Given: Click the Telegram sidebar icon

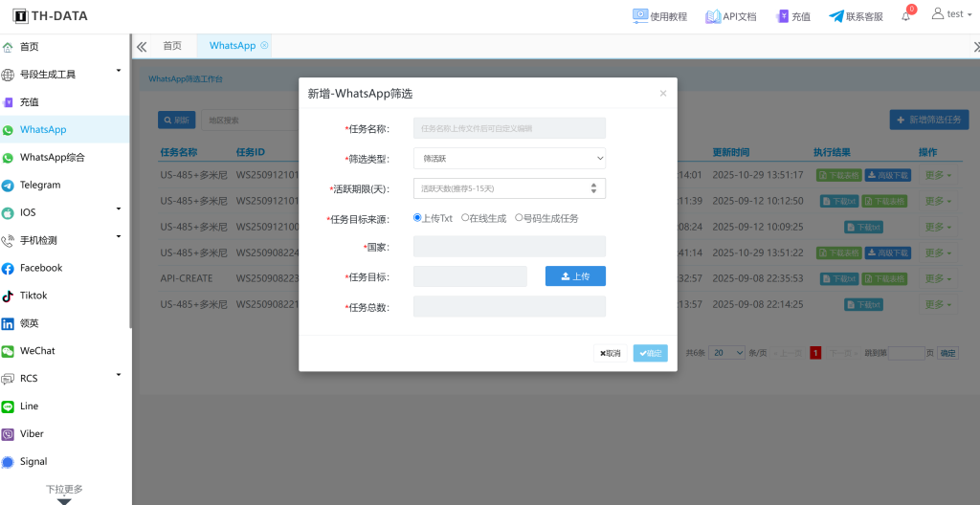Looking at the screenshot, I should (8, 186).
